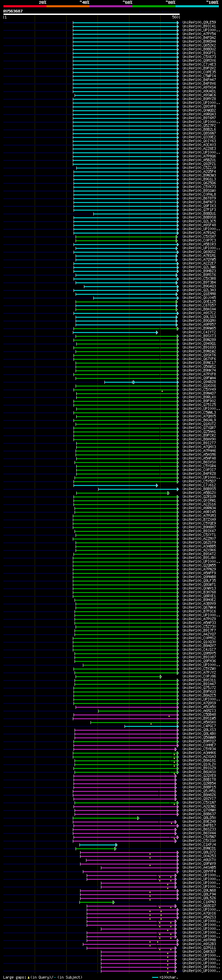Viewport: 222px width, 980px height.
Task: Open hit UniRef100_C5WPI4
Action: coord(199,76)
